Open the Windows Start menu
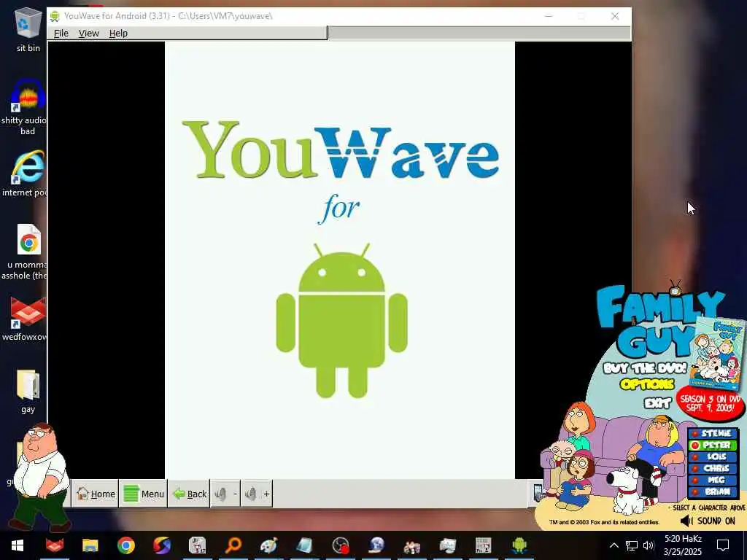Viewport: 747px width, 560px height. point(18,545)
